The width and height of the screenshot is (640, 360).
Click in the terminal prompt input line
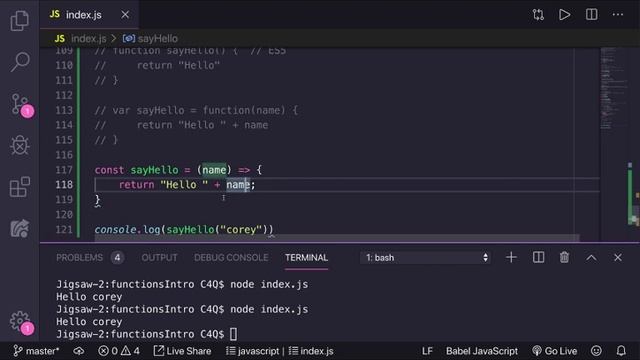pos(233,334)
